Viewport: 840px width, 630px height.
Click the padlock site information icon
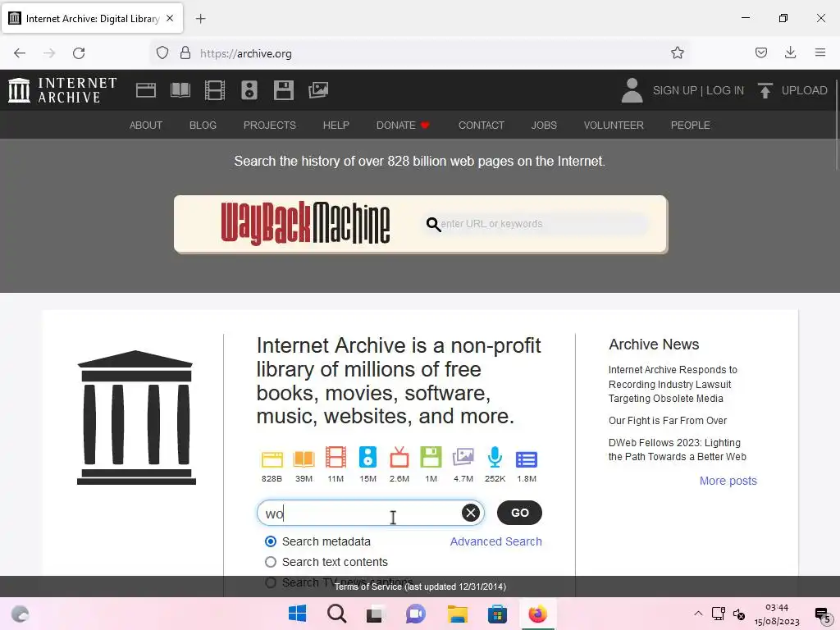185,52
